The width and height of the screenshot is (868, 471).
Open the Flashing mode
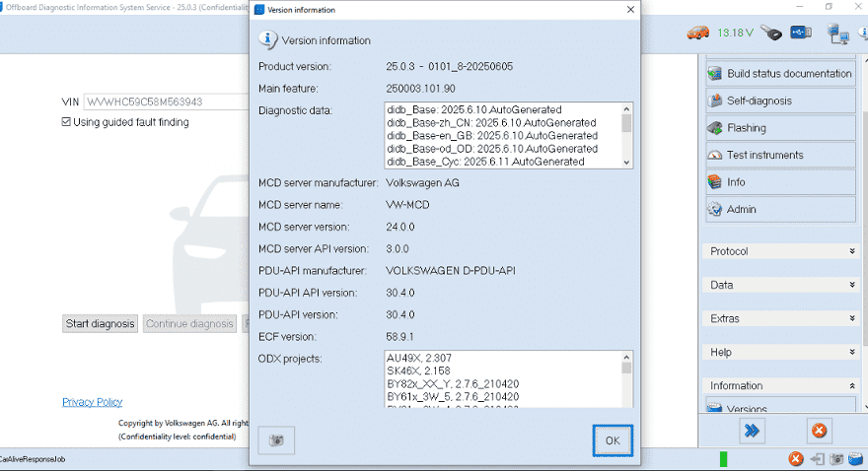pos(780,128)
